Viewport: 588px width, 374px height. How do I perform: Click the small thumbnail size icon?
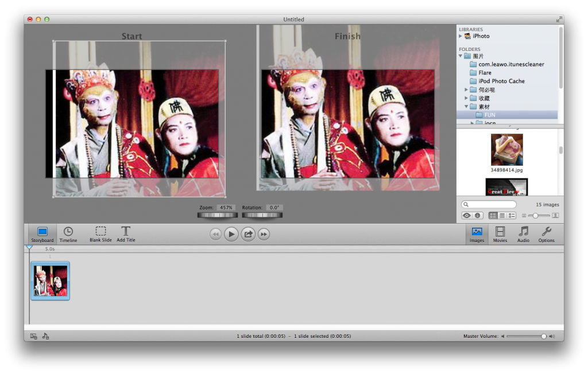[x=524, y=216]
